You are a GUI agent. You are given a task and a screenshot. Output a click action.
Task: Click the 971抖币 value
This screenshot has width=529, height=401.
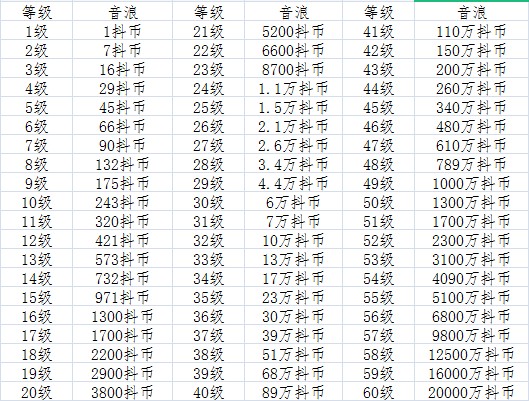click(122, 297)
